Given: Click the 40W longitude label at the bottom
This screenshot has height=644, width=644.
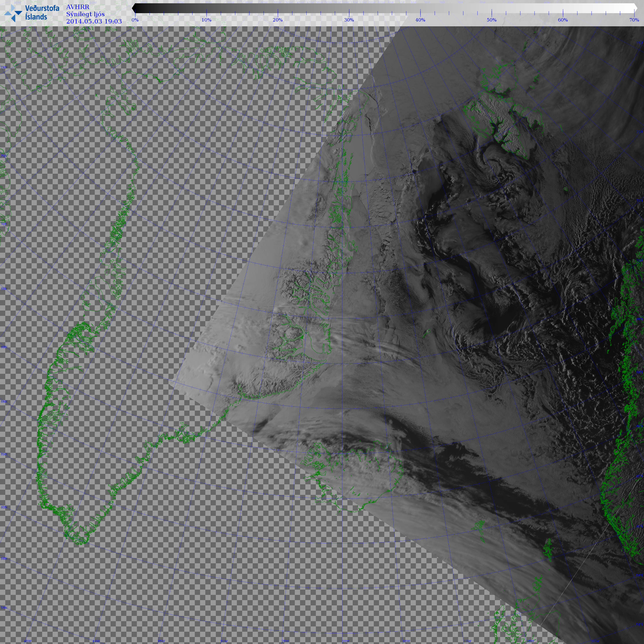Looking at the screenshot, I should click(x=96, y=641).
